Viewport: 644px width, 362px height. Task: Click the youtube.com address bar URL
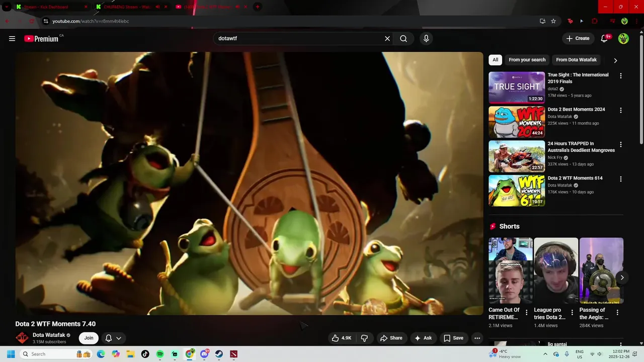(91, 21)
